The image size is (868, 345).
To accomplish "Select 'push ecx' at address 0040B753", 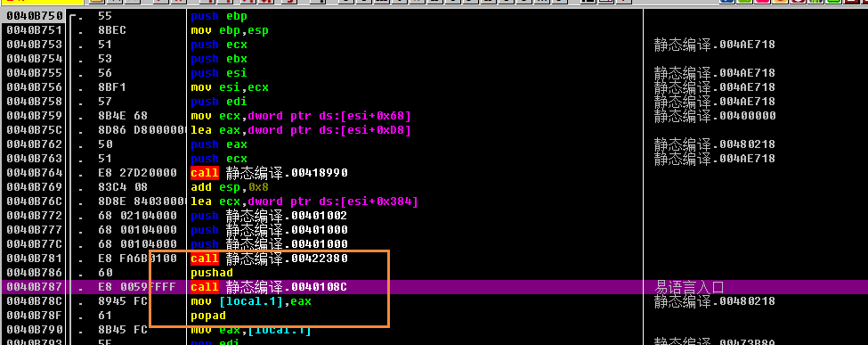I will tap(219, 45).
